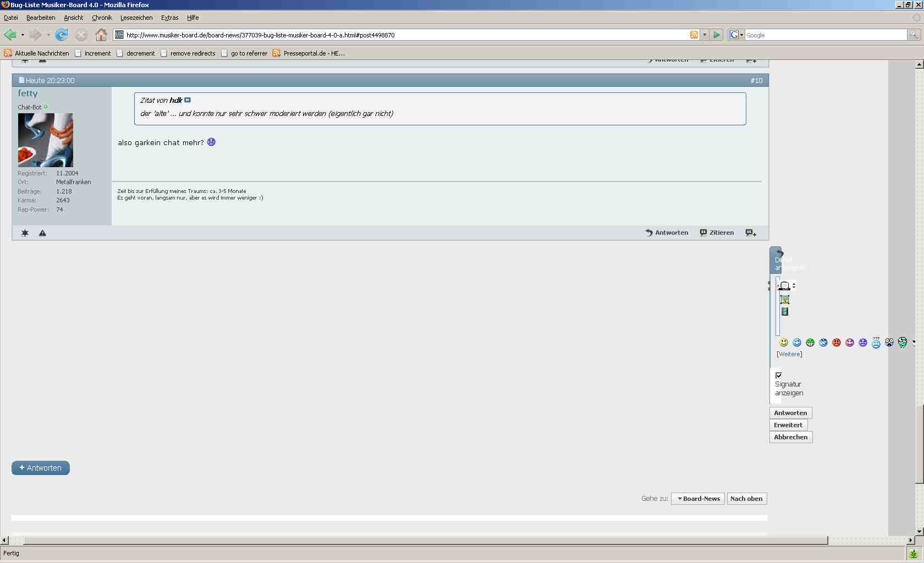Insert the purple sad smiley in editor
This screenshot has height=563, width=924.
tap(863, 343)
